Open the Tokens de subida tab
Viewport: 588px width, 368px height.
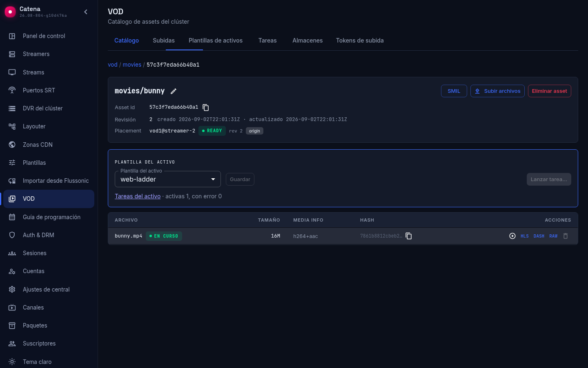(x=360, y=40)
